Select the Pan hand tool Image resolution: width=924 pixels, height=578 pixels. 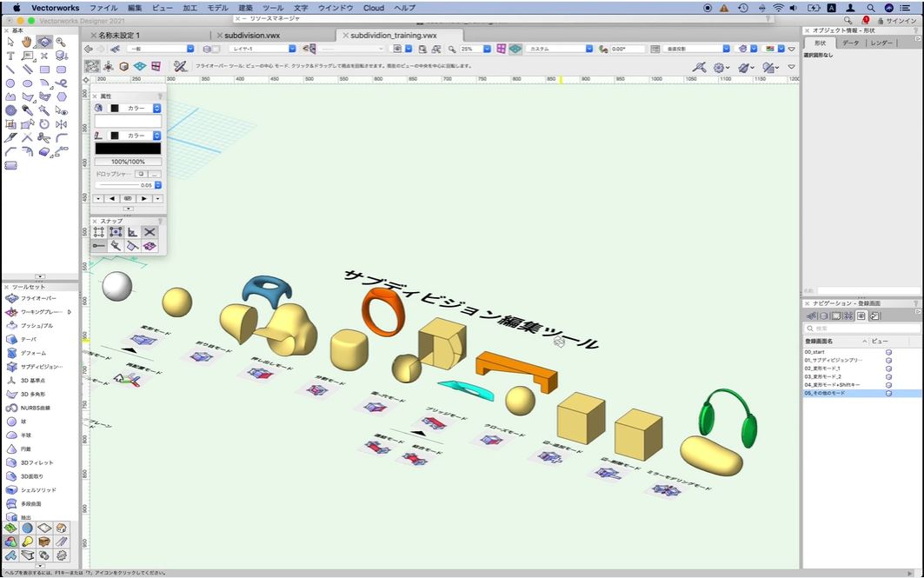(27, 42)
